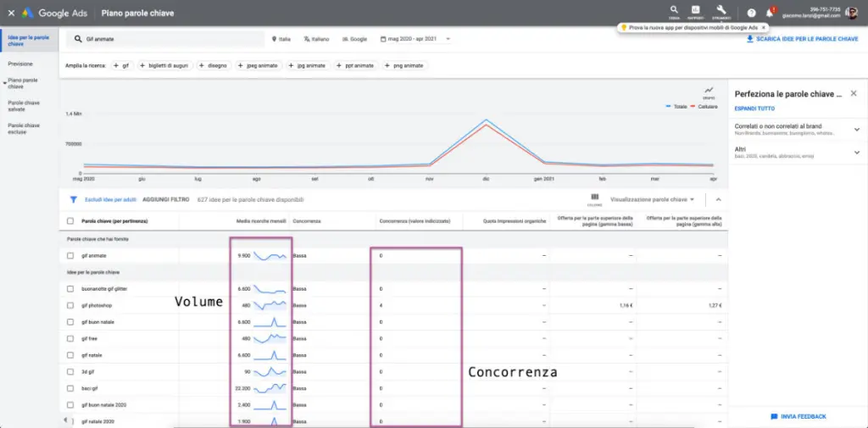The height and width of the screenshot is (428, 868).
Task: Click the Italiano language icon
Action: [x=306, y=39]
